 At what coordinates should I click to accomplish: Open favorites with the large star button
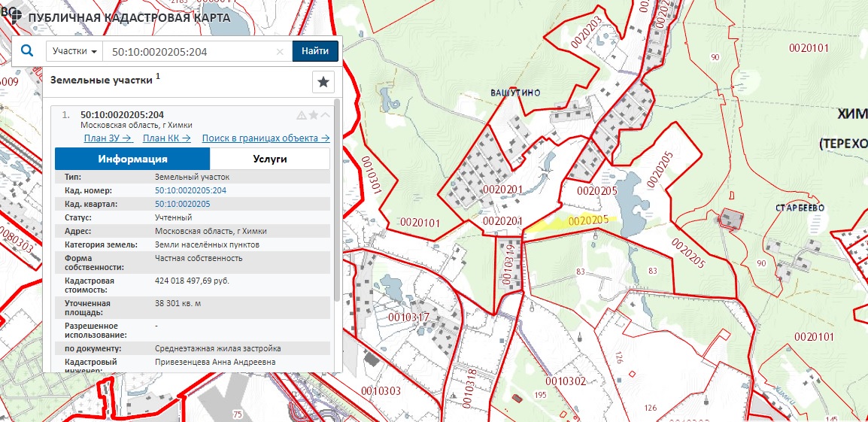click(323, 82)
